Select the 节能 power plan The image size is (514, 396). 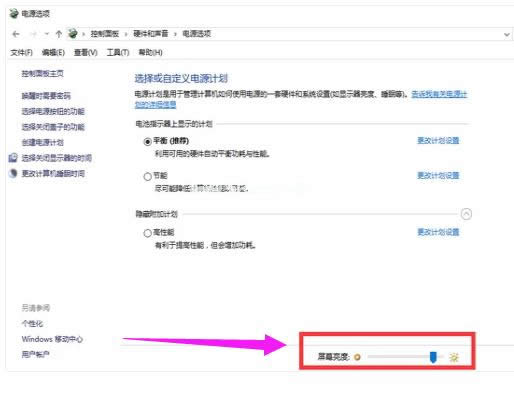pyautogui.click(x=148, y=177)
